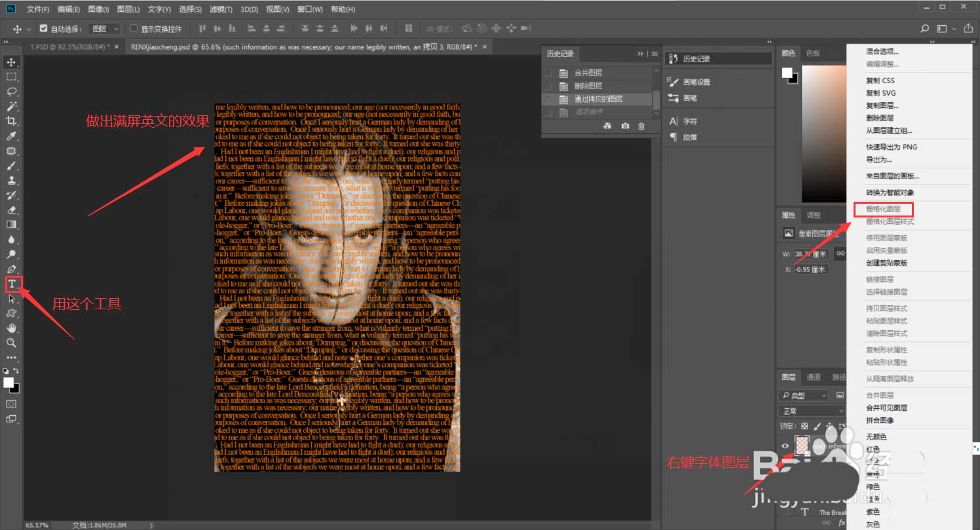Image resolution: width=980 pixels, height=530 pixels.
Task: Select the Eraser tool
Action: (12, 210)
